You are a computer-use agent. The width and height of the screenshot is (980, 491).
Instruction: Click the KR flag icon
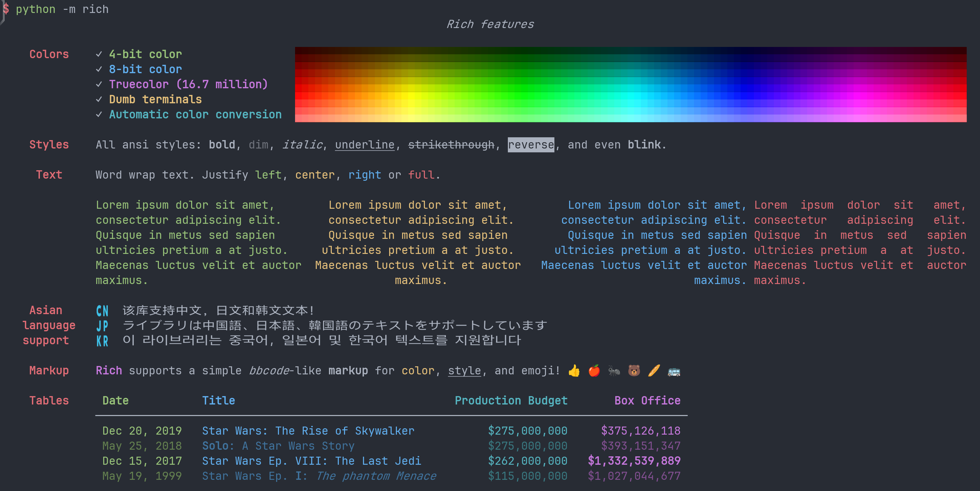102,341
